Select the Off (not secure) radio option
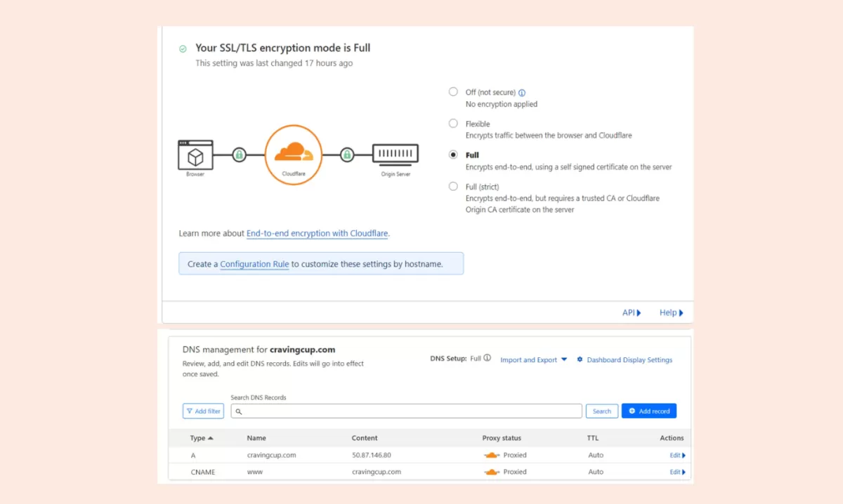 (453, 91)
